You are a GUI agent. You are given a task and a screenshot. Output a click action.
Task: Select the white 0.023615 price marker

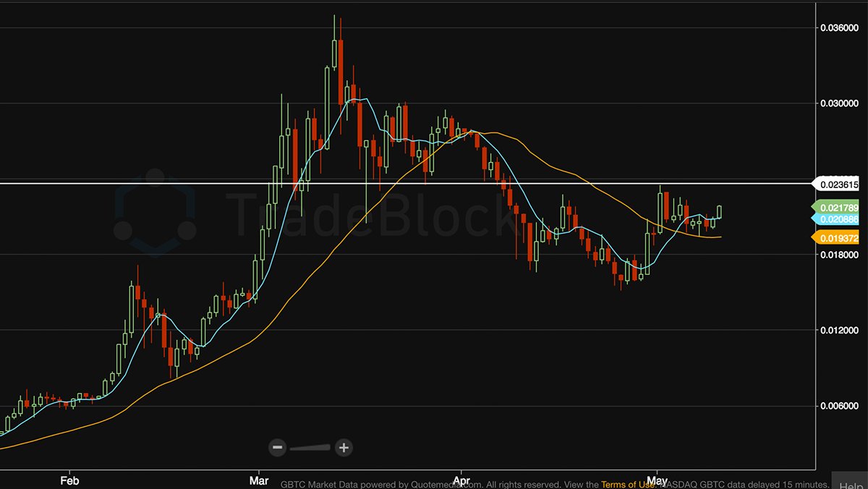point(836,184)
